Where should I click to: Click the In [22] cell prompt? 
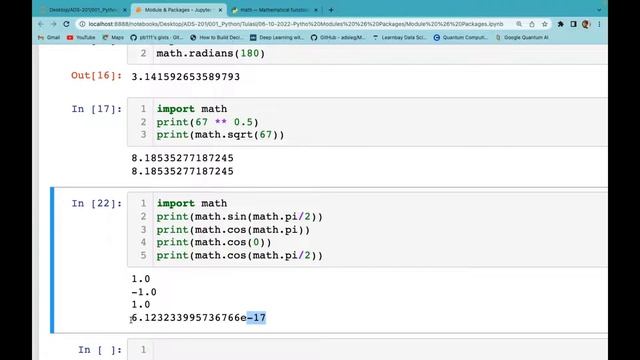[97, 203]
